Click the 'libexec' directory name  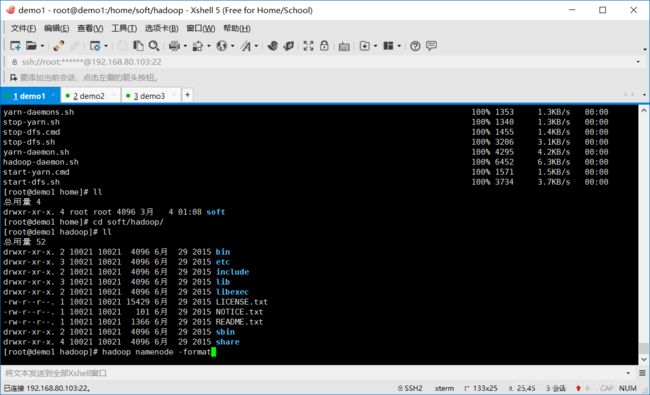[x=232, y=292]
